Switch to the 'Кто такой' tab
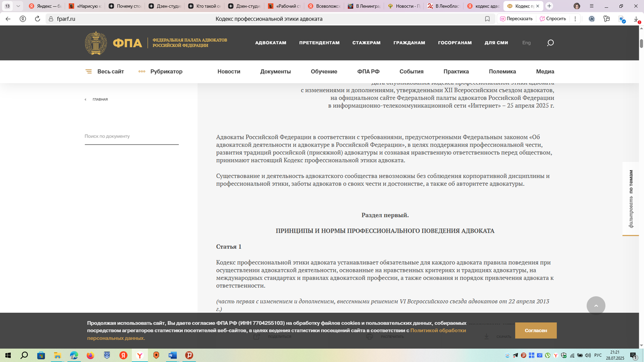The height and width of the screenshot is (362, 644). point(204,5)
